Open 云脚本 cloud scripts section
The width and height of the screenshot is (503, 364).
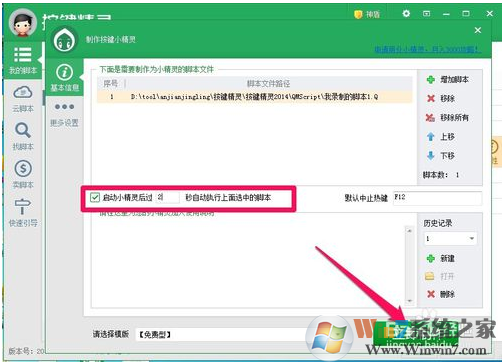click(x=23, y=99)
